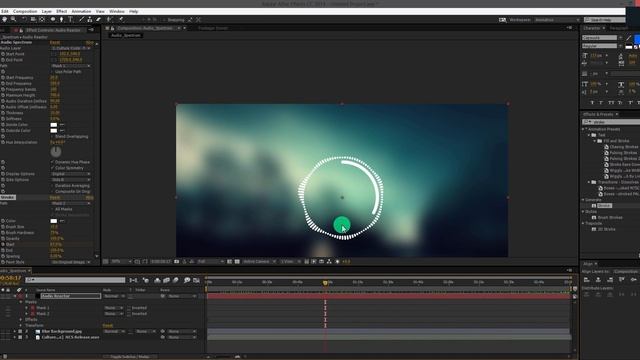
Task: Click the Stroke Color swatch
Action: pyautogui.click(x=53, y=221)
